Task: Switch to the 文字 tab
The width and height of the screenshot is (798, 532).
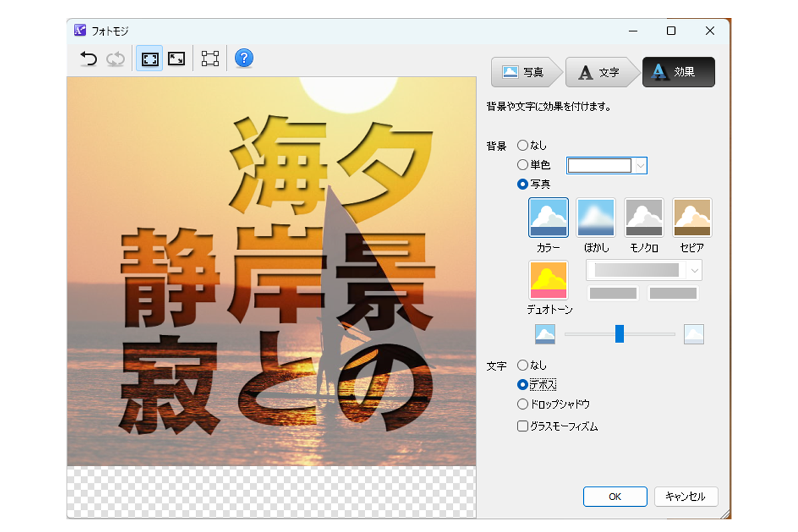Action: (x=600, y=72)
